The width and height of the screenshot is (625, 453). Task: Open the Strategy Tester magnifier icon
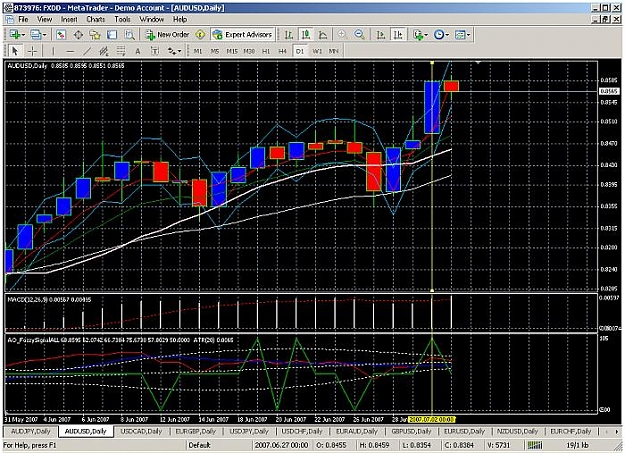click(130, 35)
